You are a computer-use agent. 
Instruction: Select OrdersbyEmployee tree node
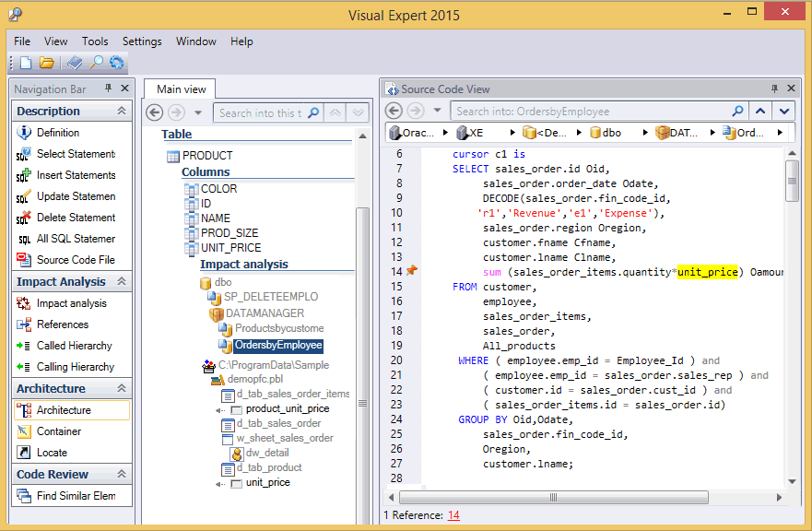point(278,345)
